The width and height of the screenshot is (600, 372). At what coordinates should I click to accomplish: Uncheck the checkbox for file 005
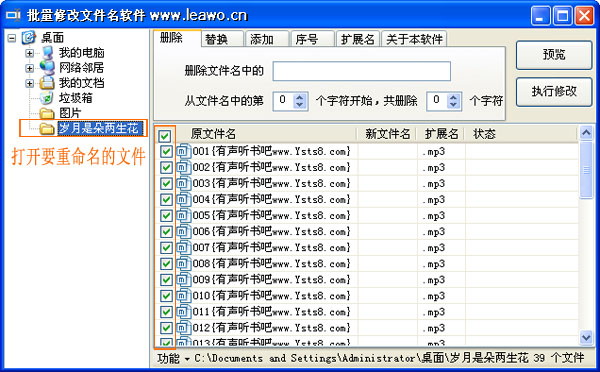coord(166,216)
